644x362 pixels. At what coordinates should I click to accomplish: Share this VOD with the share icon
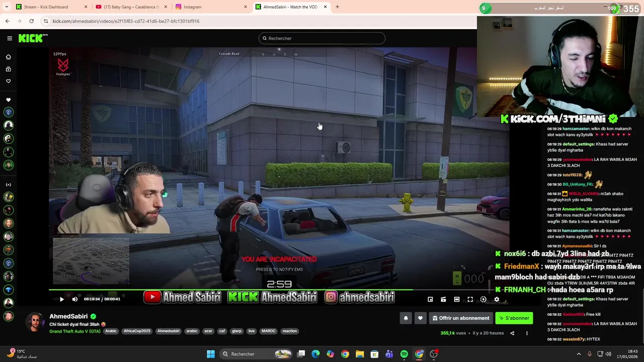512,333
